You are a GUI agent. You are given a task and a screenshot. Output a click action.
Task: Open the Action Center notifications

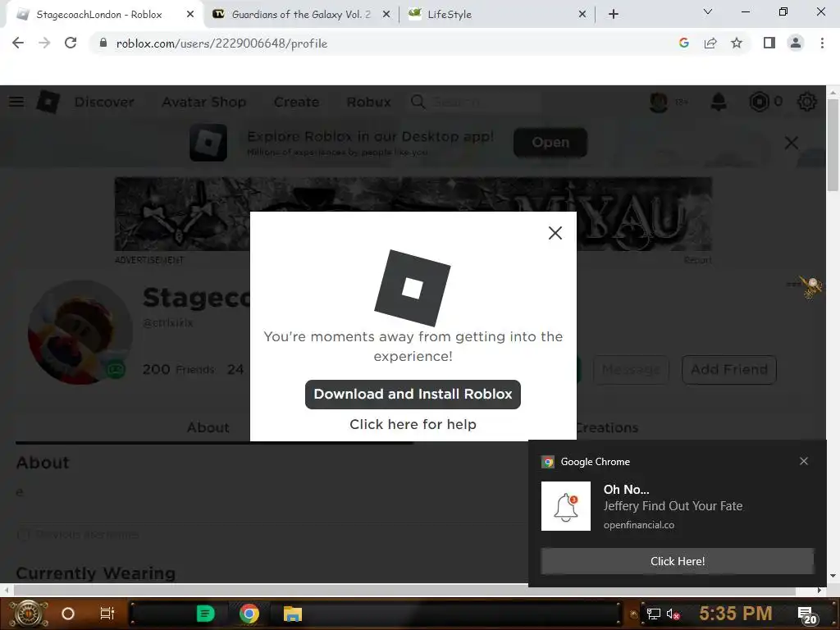(x=807, y=615)
